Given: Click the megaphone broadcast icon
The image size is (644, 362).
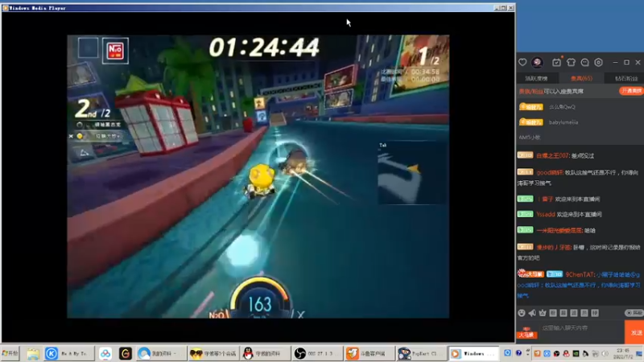Looking at the screenshot, I should pos(532,313).
